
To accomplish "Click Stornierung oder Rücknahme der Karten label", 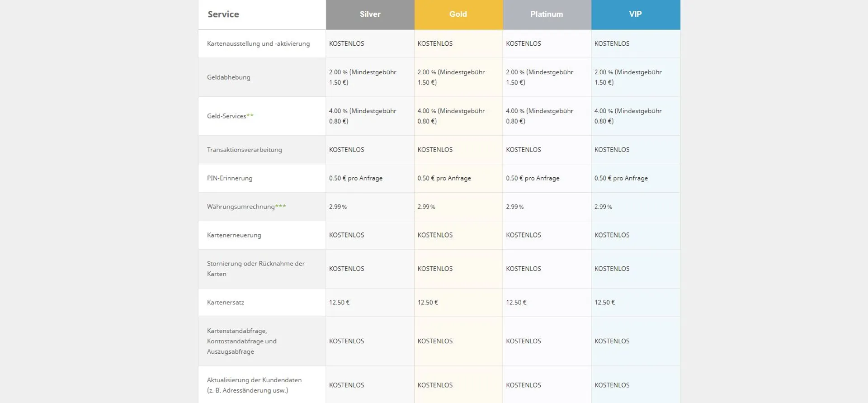I will (255, 269).
